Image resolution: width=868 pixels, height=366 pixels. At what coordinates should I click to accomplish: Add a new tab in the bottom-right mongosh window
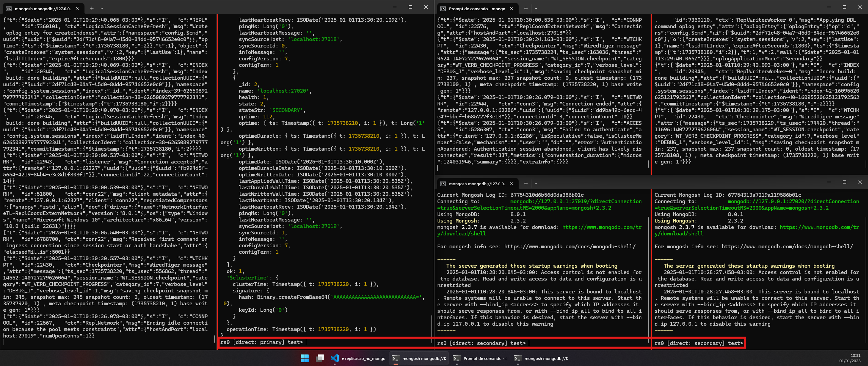pyautogui.click(x=526, y=184)
